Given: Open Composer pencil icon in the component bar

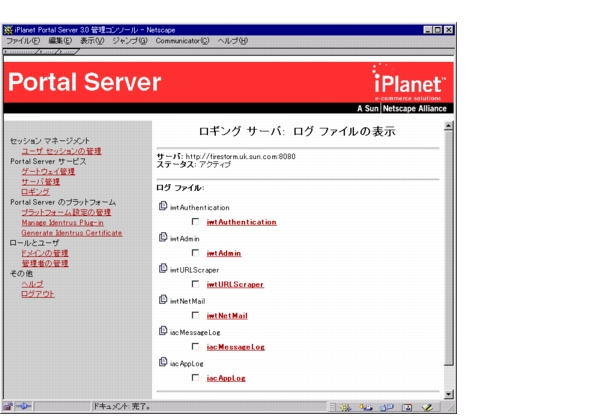Looking at the screenshot, I should click(x=427, y=407).
